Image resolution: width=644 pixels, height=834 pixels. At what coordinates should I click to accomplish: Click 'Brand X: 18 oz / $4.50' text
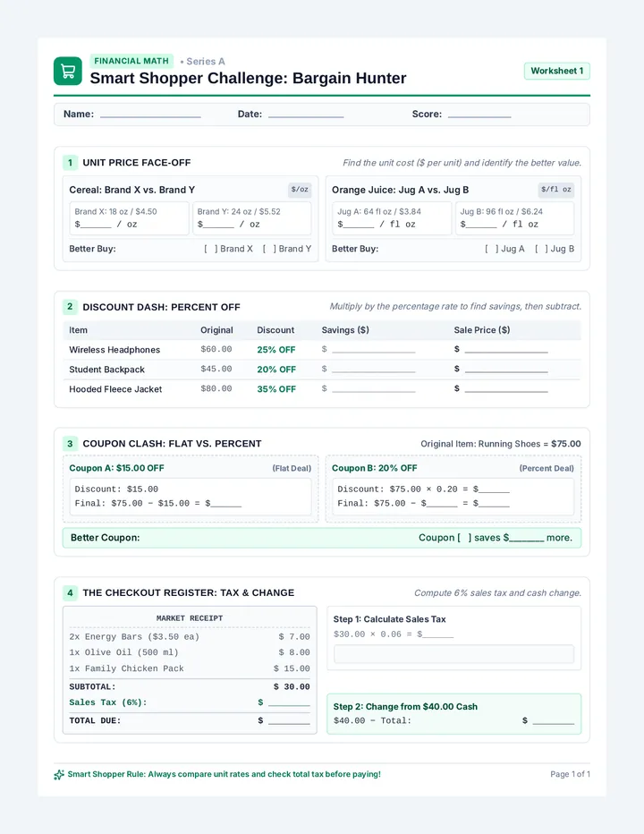coord(115,212)
